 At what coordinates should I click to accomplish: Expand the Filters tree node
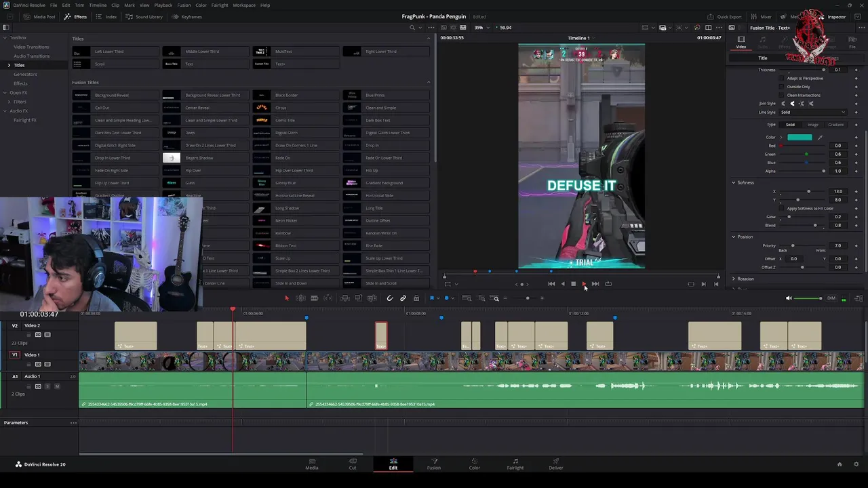pyautogui.click(x=9, y=102)
